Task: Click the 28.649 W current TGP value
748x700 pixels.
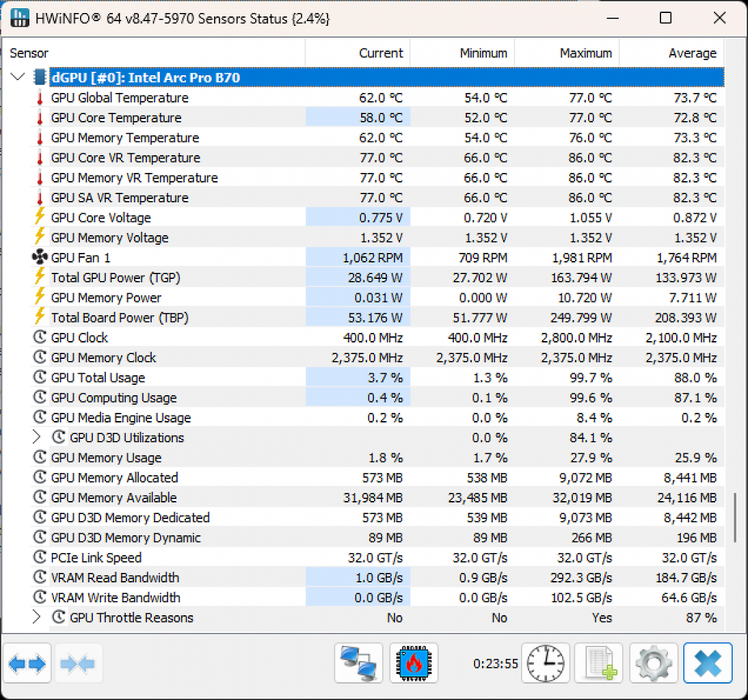Action: tap(375, 278)
